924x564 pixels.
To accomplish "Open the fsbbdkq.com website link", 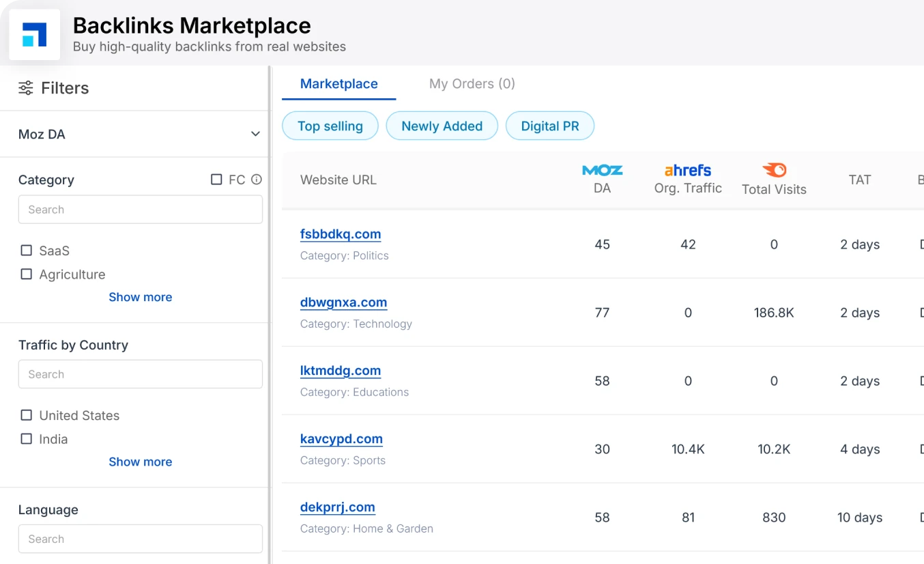I will (341, 234).
